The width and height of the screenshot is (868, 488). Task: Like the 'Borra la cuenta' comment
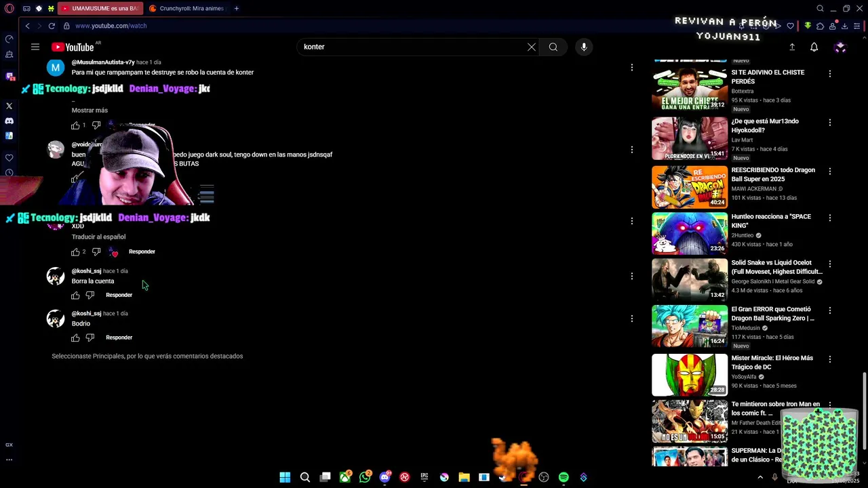tap(75, 296)
